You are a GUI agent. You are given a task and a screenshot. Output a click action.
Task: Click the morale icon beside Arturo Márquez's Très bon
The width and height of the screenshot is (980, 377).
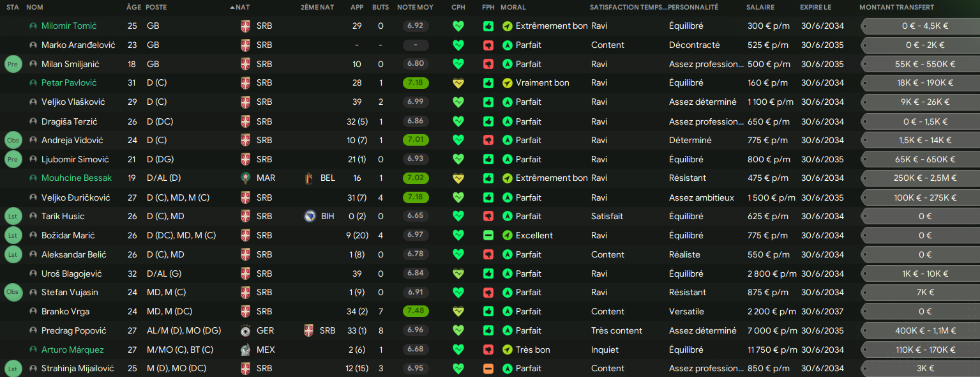click(508, 350)
